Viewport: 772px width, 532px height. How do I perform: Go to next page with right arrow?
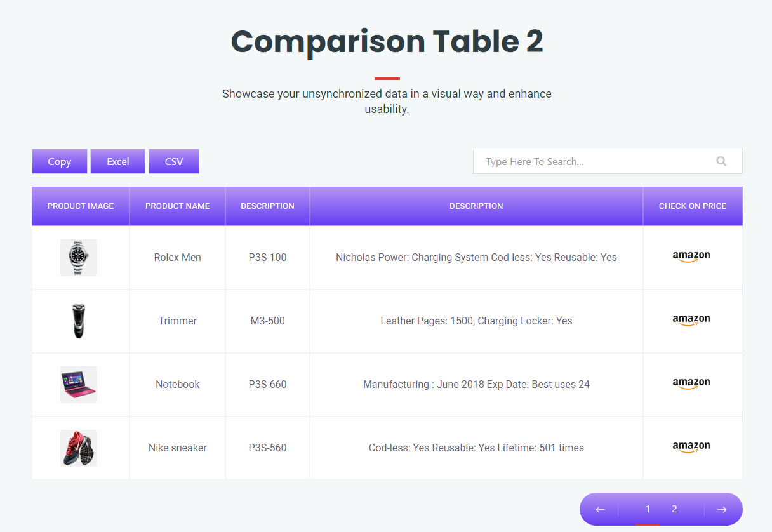tap(722, 509)
